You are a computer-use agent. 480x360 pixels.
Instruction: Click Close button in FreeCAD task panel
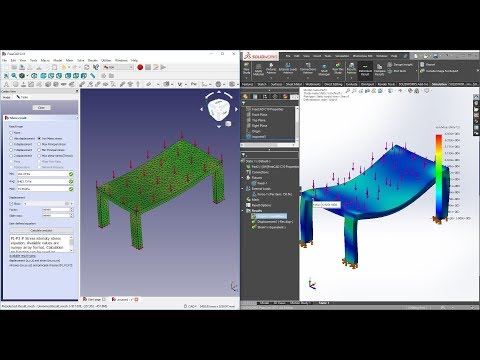(41, 108)
